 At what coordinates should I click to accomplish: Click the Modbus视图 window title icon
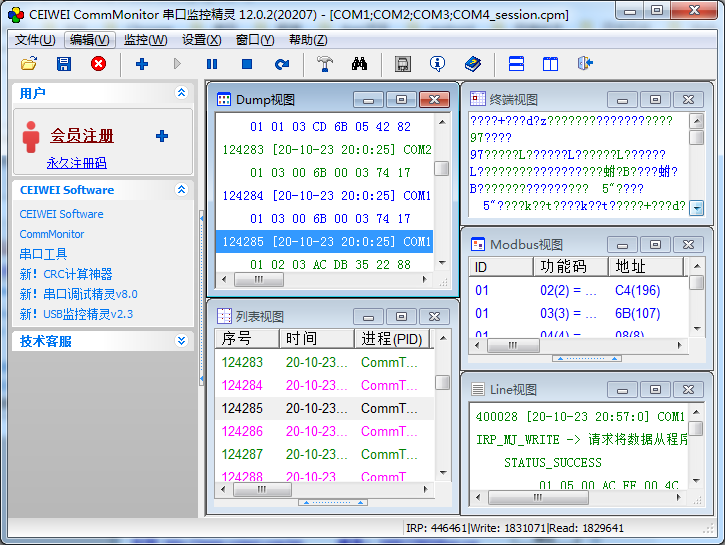[x=478, y=244]
